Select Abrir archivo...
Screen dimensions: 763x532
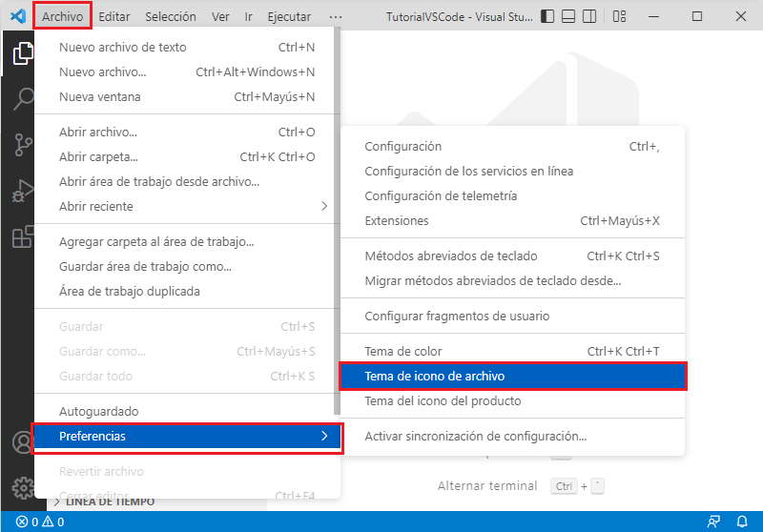click(x=187, y=132)
